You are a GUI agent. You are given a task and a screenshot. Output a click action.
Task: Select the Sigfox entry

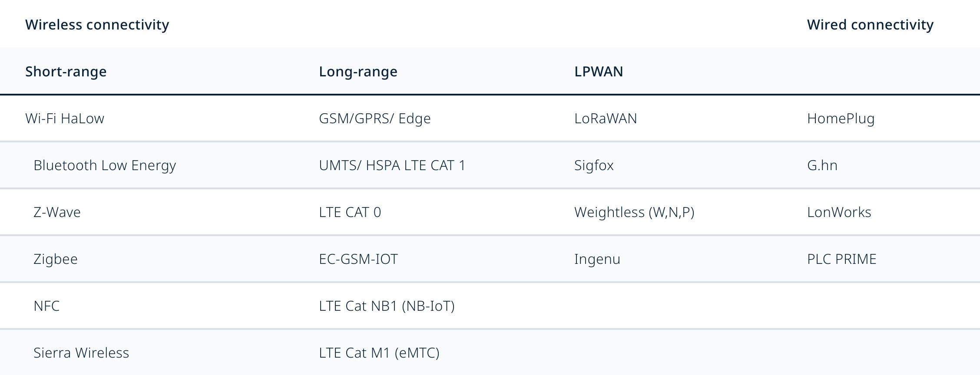[x=594, y=165]
